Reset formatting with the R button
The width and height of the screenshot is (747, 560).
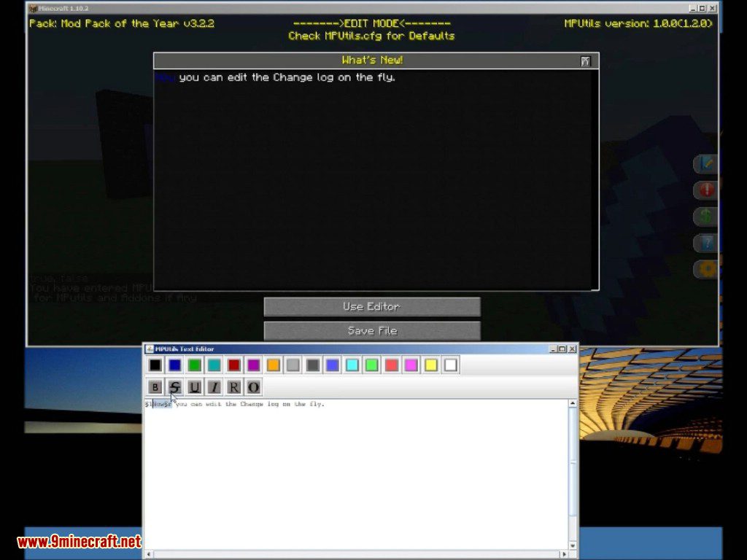tap(234, 387)
